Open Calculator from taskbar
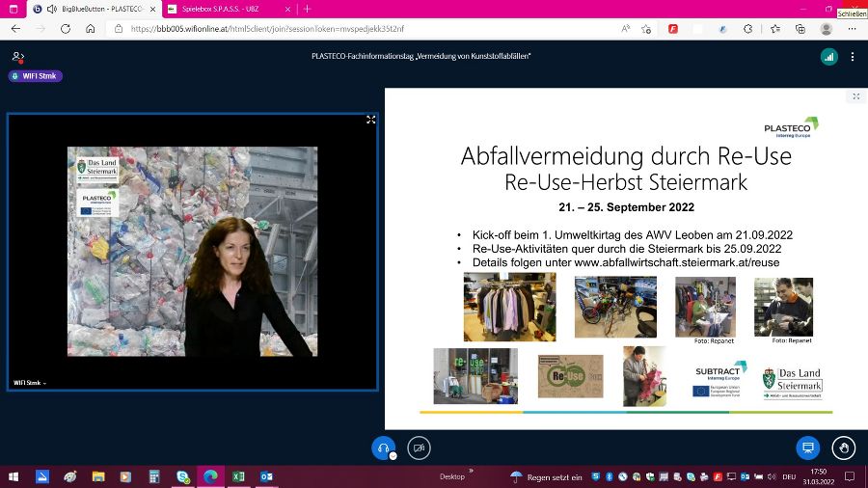Viewport: 868px width, 488px height. tap(154, 476)
